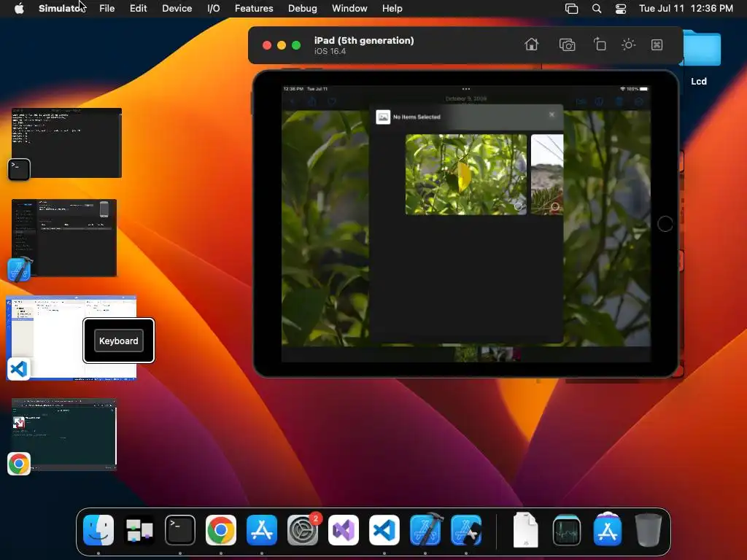
Task: Open the Debug menu
Action: 303,9
